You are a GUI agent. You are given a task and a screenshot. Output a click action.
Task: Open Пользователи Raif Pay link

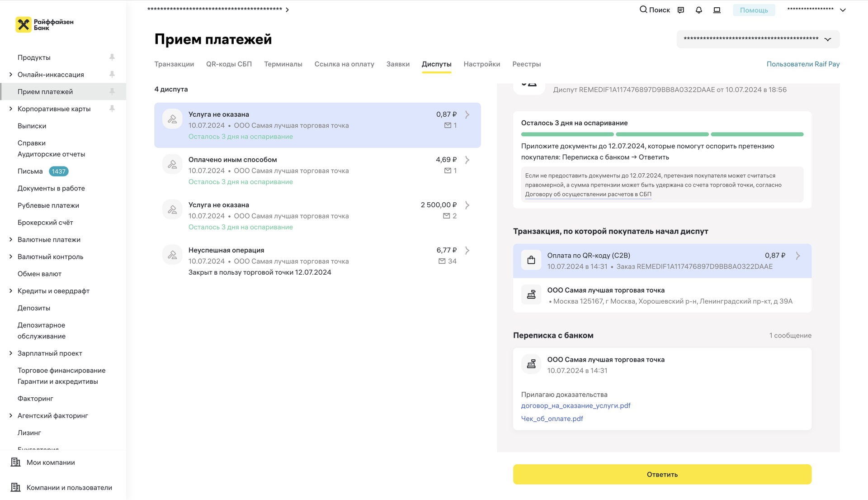pos(803,64)
